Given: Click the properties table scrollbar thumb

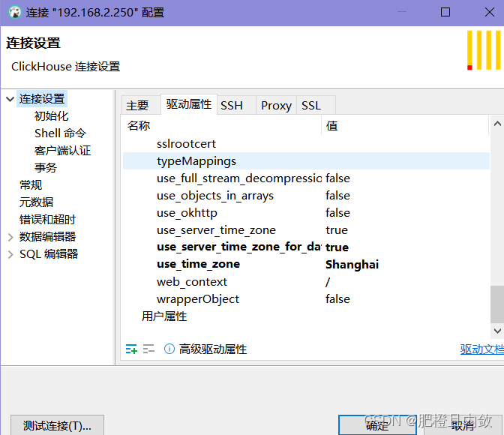Looking at the screenshot, I should tap(497, 304).
